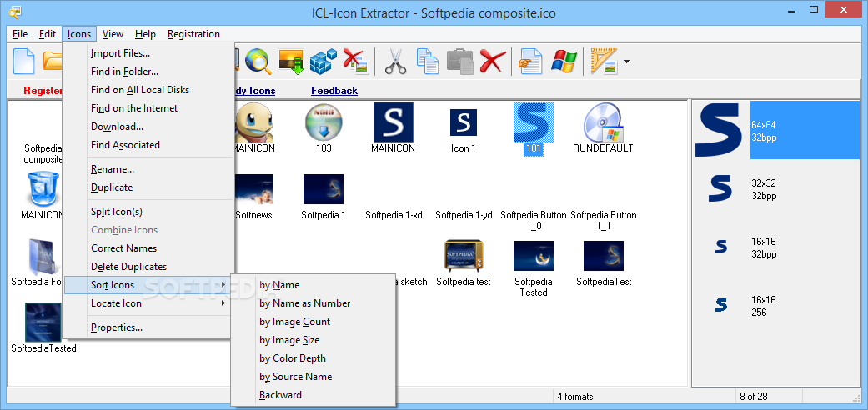Choose Rename... from Icons menu
The height and width of the screenshot is (410, 868).
[x=148, y=169]
